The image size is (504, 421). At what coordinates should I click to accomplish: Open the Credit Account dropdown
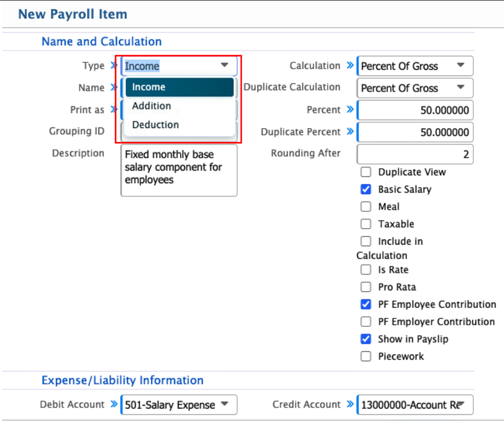415,404
